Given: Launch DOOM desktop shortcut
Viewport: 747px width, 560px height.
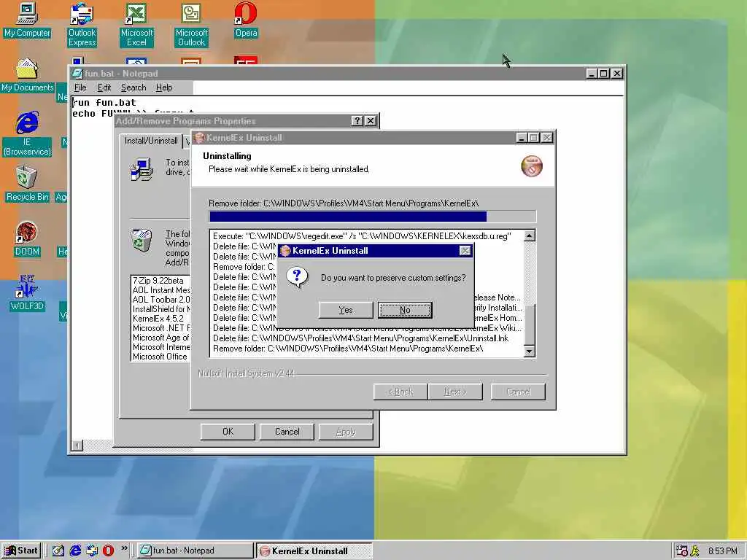Looking at the screenshot, I should point(27,239).
